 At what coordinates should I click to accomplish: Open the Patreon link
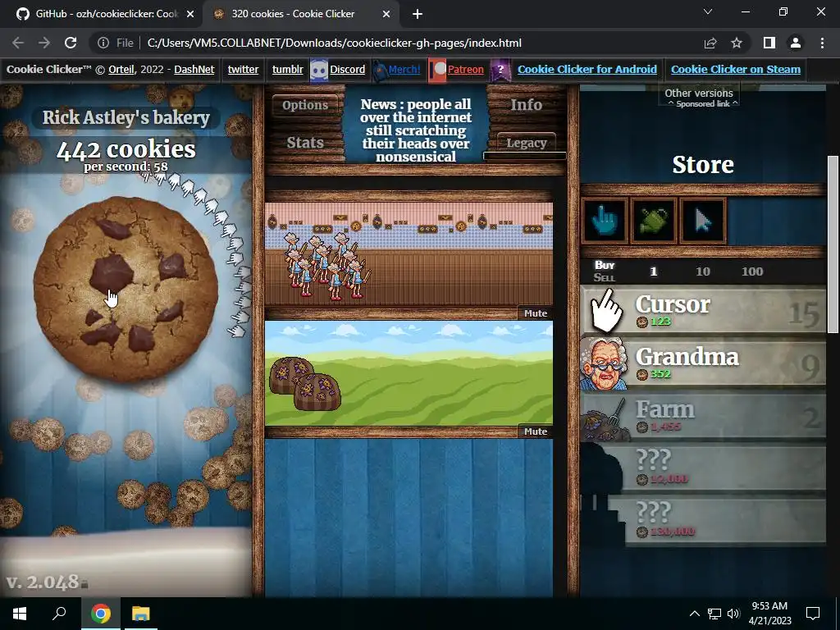466,69
